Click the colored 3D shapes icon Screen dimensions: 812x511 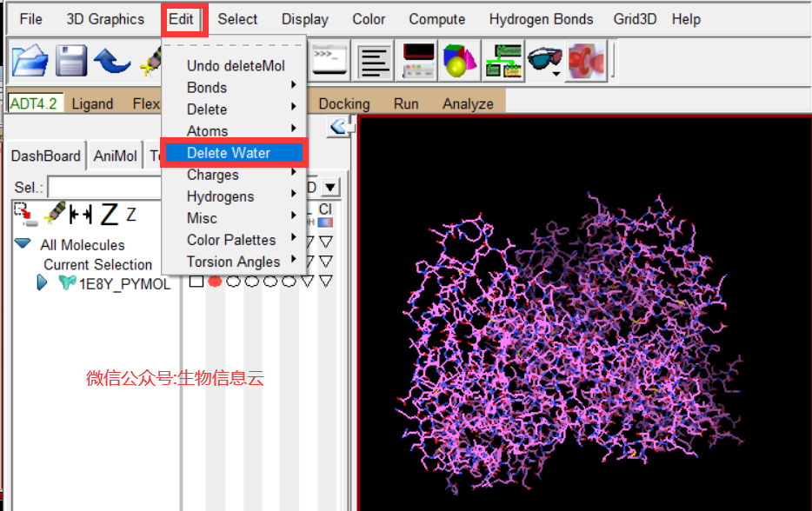click(459, 61)
